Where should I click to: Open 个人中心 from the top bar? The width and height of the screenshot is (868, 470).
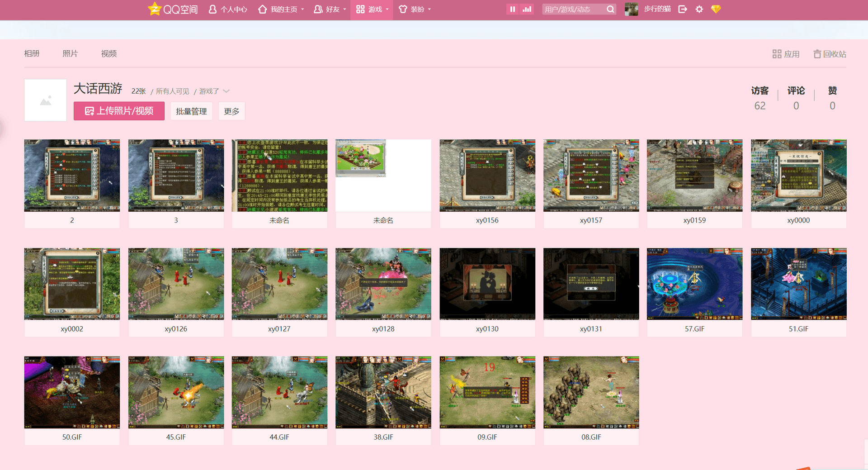coord(228,9)
